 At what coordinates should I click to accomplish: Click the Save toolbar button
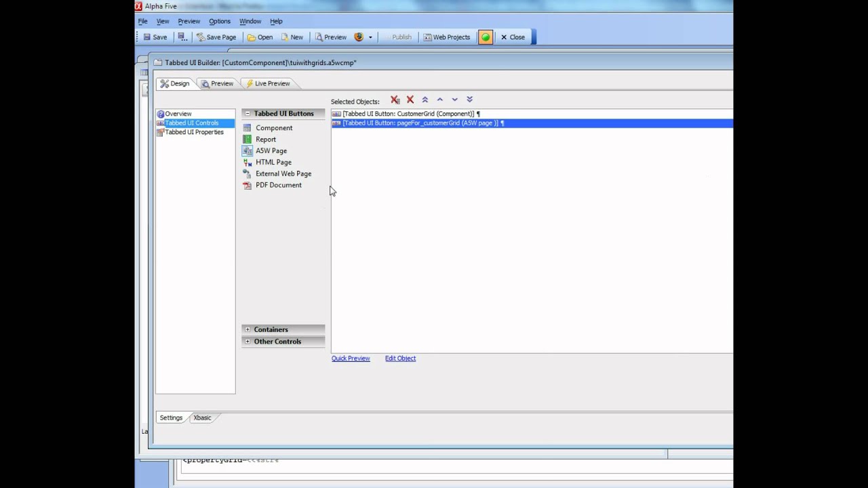click(x=155, y=37)
